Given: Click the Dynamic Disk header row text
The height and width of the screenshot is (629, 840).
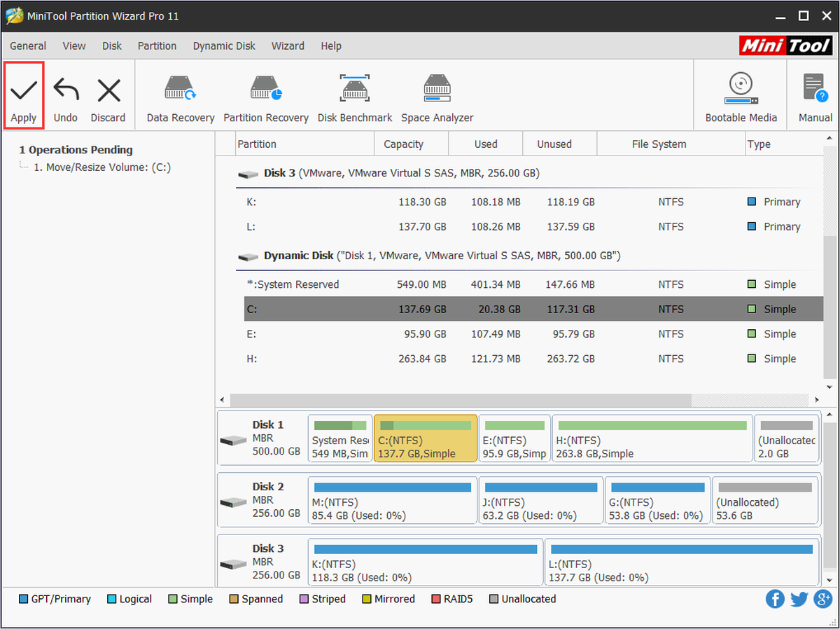Looking at the screenshot, I should 442,256.
